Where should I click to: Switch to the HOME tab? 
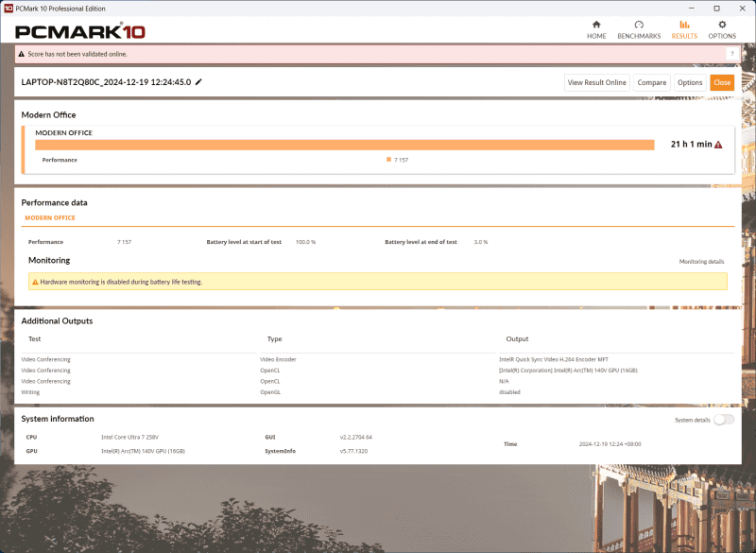tap(595, 26)
